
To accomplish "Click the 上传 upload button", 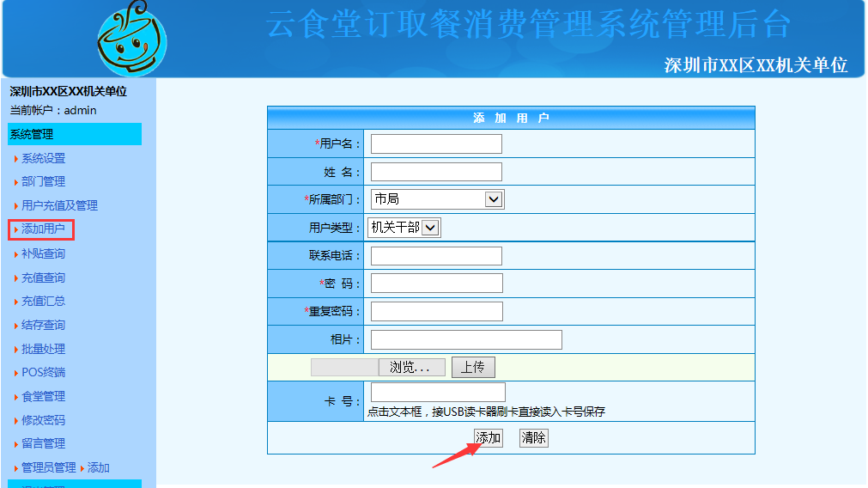I will 473,368.
